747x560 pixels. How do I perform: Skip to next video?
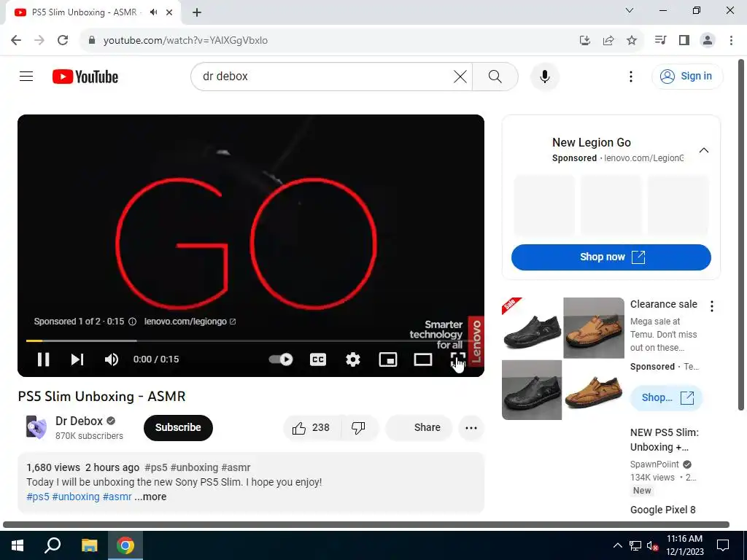[77, 359]
